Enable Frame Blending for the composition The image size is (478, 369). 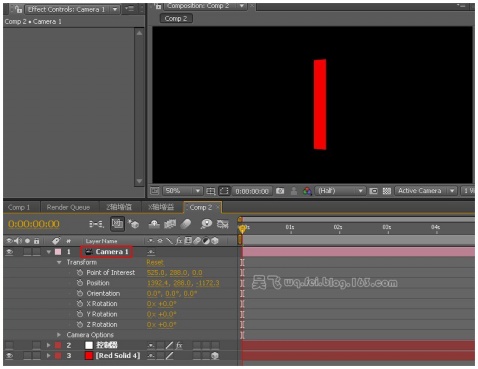tap(170, 224)
